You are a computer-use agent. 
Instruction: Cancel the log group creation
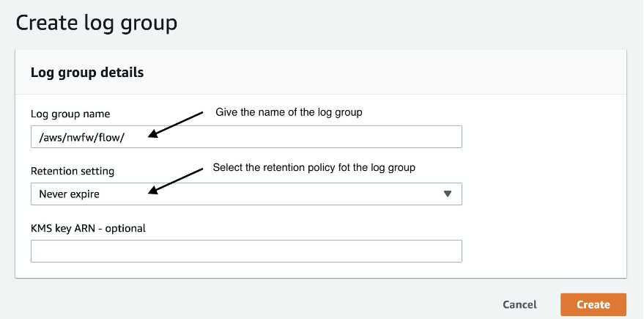[519, 304]
